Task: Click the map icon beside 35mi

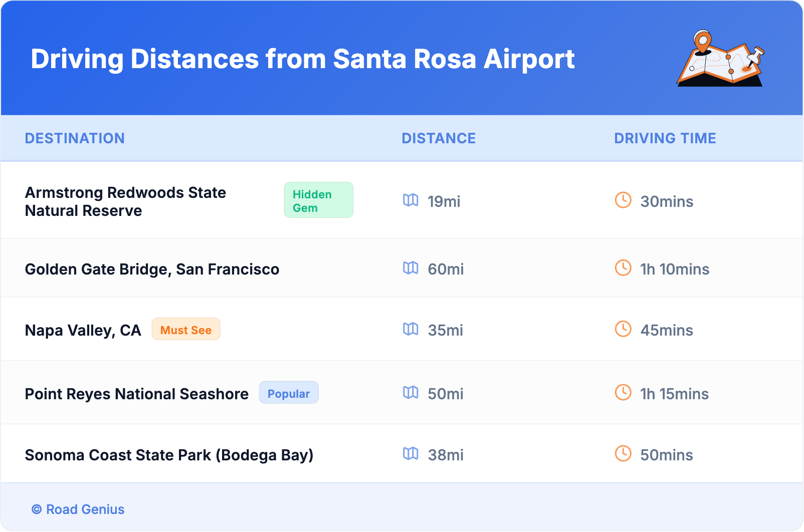Action: coord(411,329)
